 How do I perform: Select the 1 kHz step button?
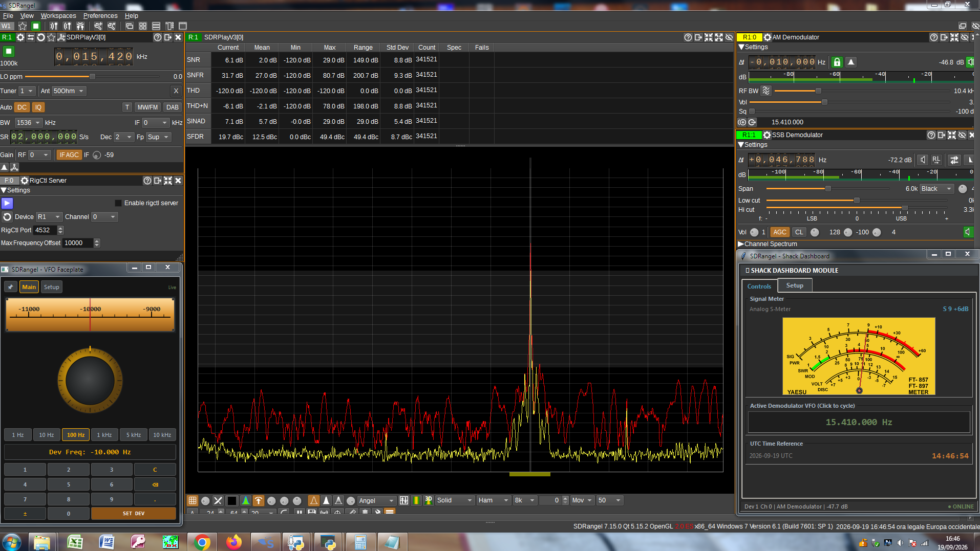(x=104, y=435)
